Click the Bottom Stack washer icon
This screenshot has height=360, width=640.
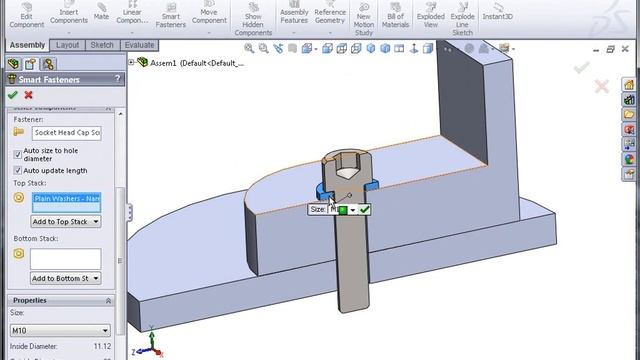[x=19, y=253]
